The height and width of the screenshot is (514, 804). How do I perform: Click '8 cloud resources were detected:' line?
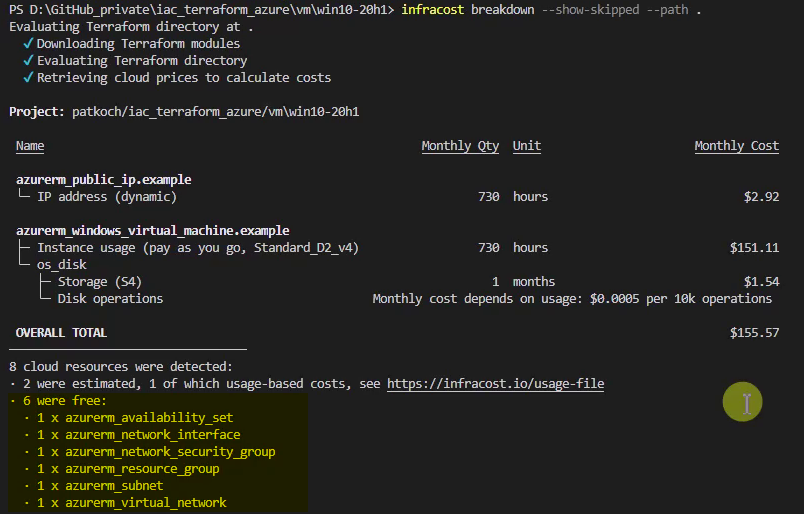click(121, 367)
